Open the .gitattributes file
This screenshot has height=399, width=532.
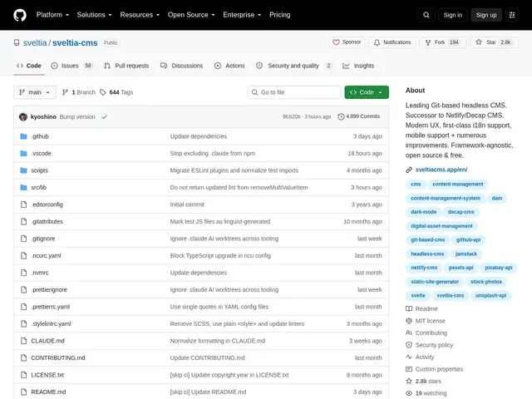click(47, 222)
